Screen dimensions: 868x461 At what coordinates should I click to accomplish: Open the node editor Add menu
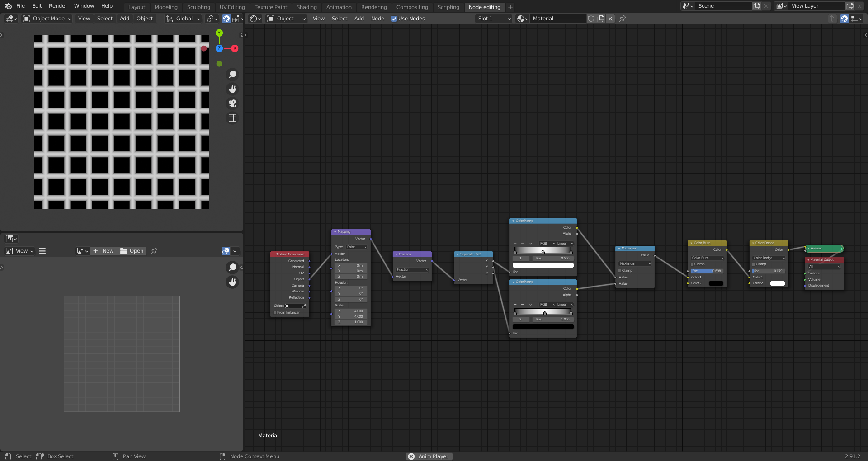tap(359, 19)
